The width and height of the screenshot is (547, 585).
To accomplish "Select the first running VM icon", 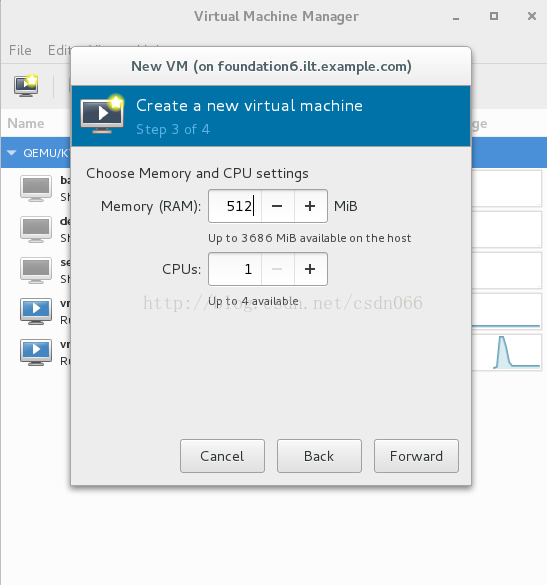I will 36,312.
